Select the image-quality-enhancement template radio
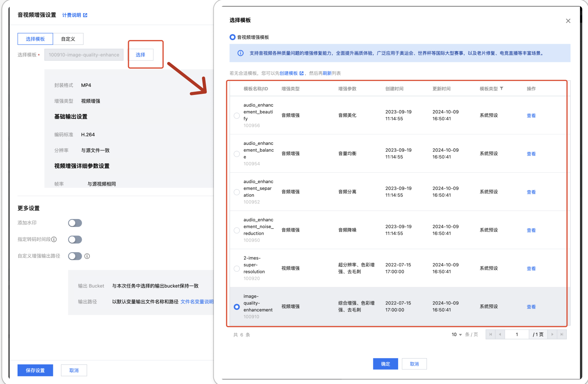 pos(237,307)
